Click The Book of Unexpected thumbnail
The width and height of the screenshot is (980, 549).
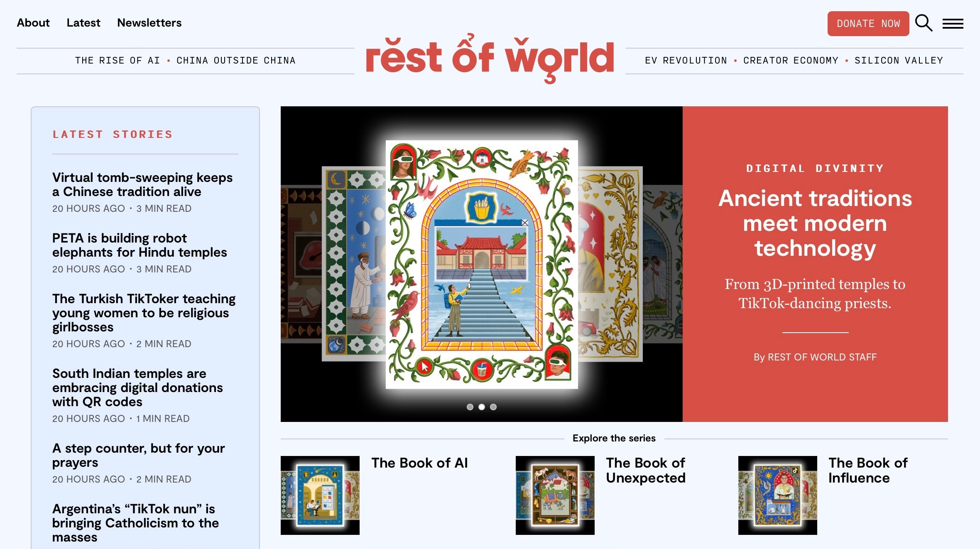point(555,495)
